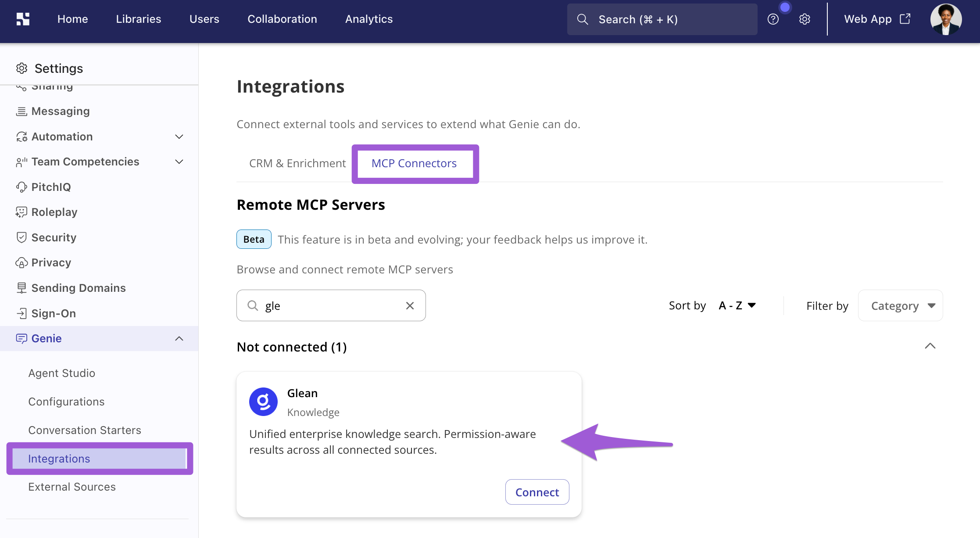Select PitchIQ in the settings sidebar
Viewport: 980px width, 538px height.
43,187
